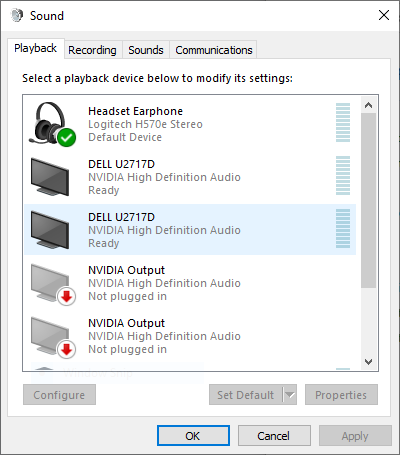This screenshot has height=455, width=400.
Task: Click the "Default Device" status text
Action: coord(125,137)
